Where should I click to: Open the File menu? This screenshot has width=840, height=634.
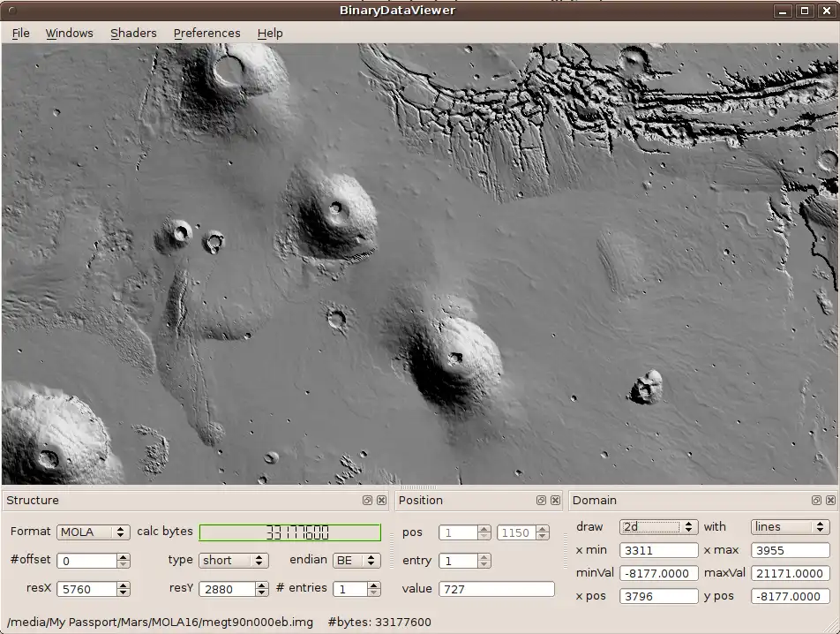20,33
